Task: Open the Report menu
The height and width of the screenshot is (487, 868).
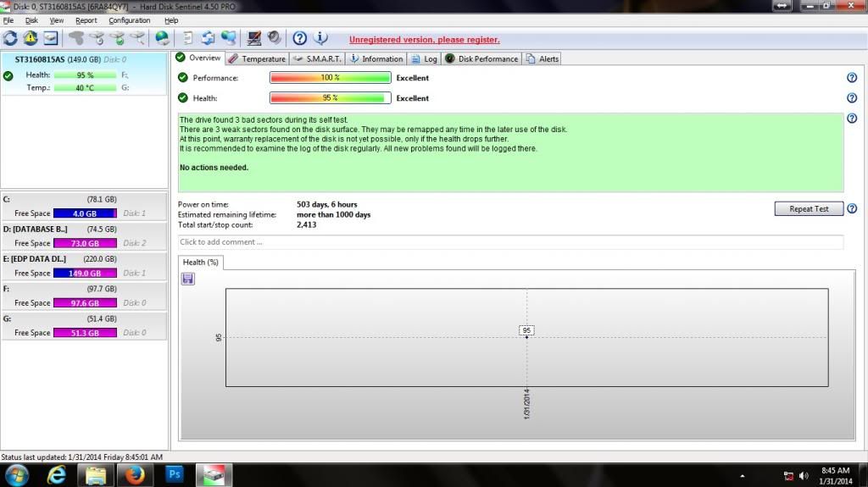Action: coord(86,20)
